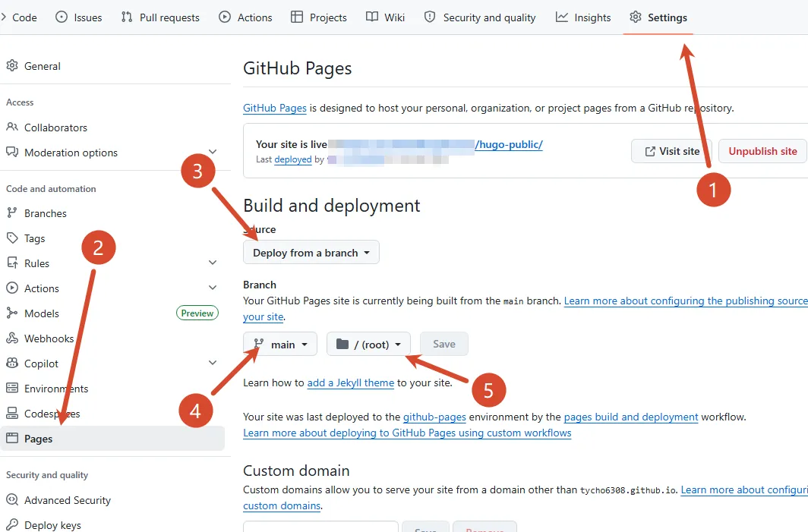Switch to Pull requests tab

160,17
